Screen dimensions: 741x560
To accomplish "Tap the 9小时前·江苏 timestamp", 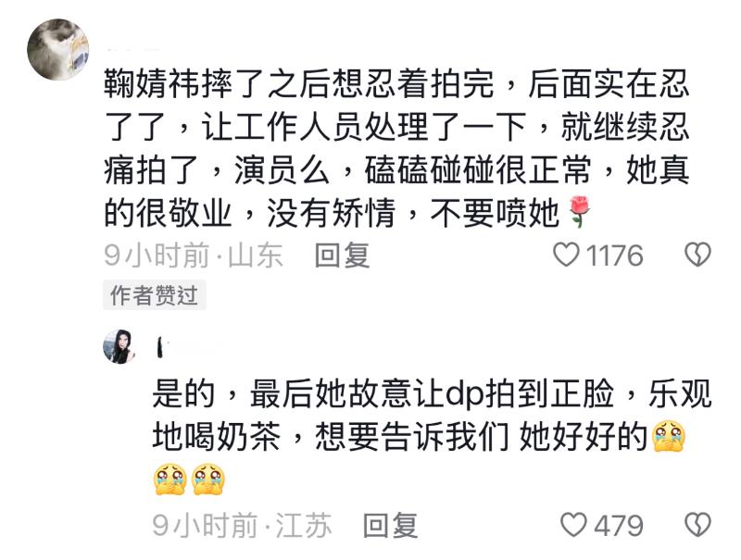I will 242,525.
